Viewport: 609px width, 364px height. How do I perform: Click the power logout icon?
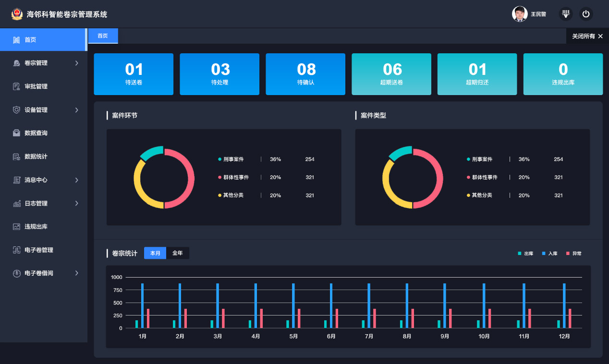pos(585,14)
